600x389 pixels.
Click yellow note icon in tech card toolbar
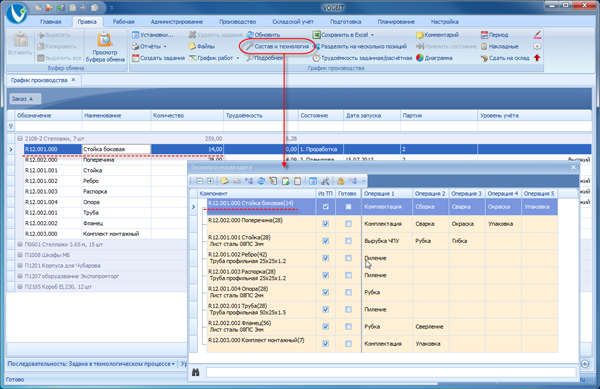[x=224, y=181]
